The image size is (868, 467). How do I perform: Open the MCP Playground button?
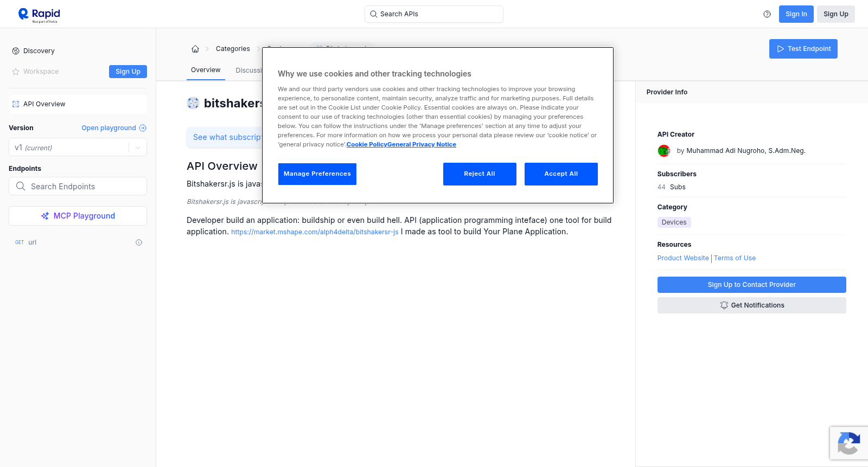78,216
